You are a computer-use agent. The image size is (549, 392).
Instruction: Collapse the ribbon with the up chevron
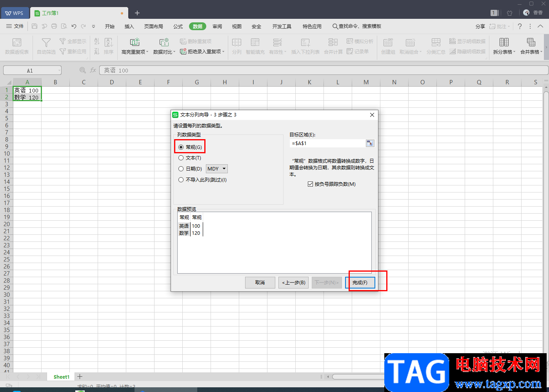pos(541,26)
